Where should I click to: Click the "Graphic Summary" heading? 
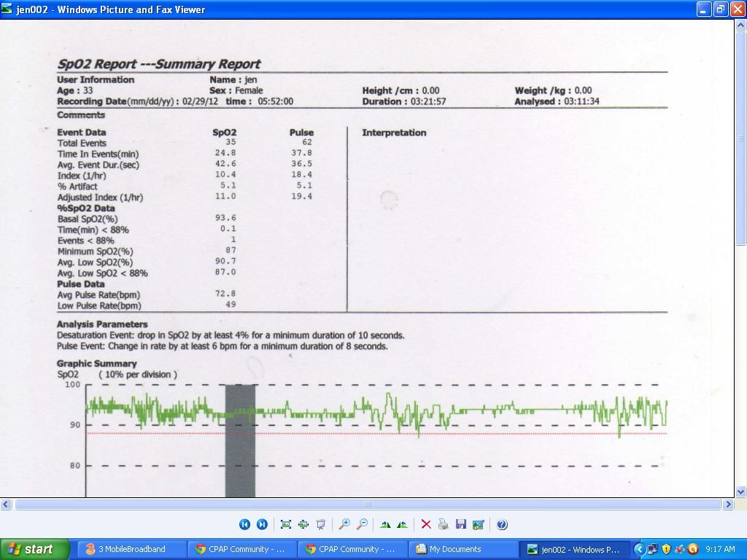97,363
